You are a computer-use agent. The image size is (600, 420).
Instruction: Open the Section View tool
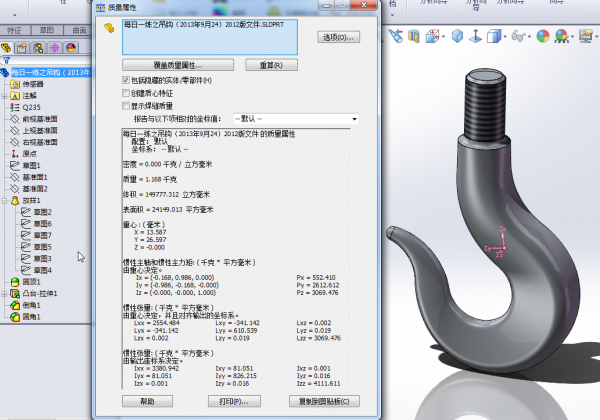click(x=414, y=36)
